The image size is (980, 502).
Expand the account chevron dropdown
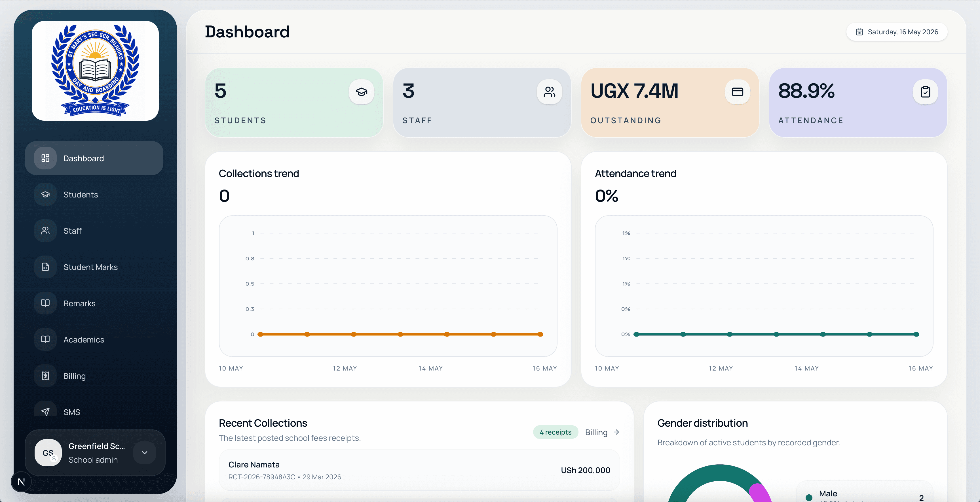pyautogui.click(x=145, y=453)
